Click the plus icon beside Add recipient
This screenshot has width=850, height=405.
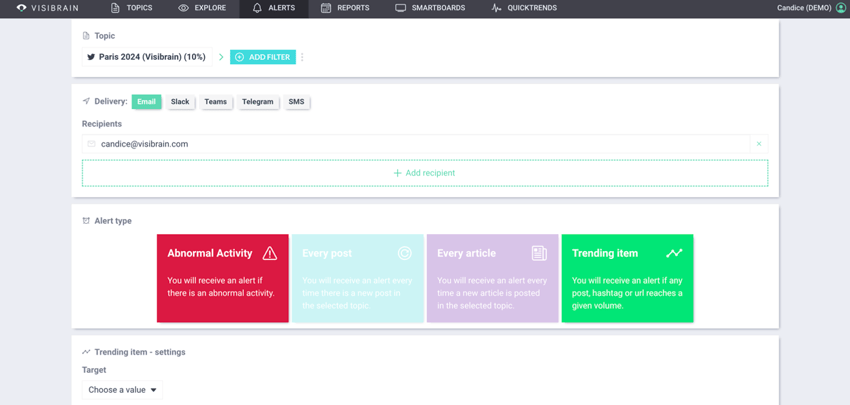click(x=397, y=173)
